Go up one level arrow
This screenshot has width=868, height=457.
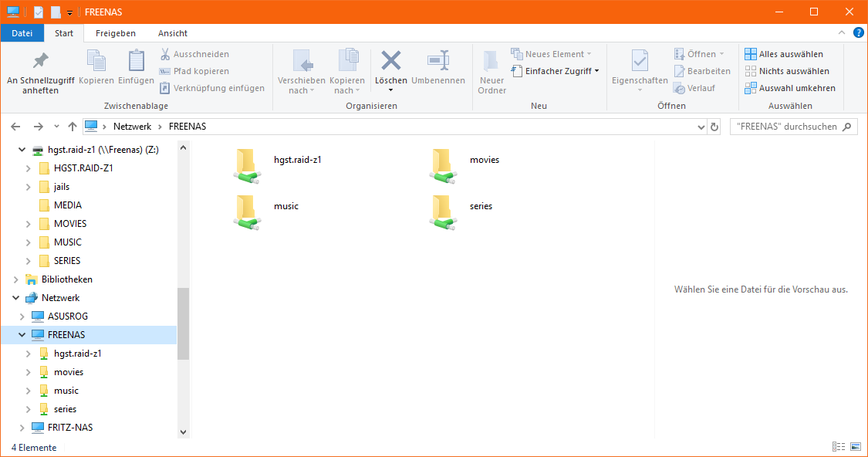tap(72, 127)
